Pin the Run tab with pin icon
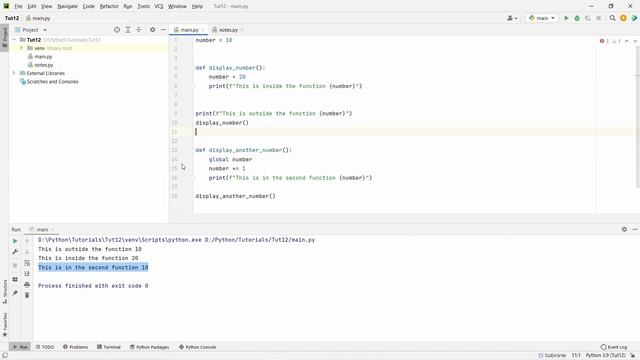The image size is (640, 360). 15,293
